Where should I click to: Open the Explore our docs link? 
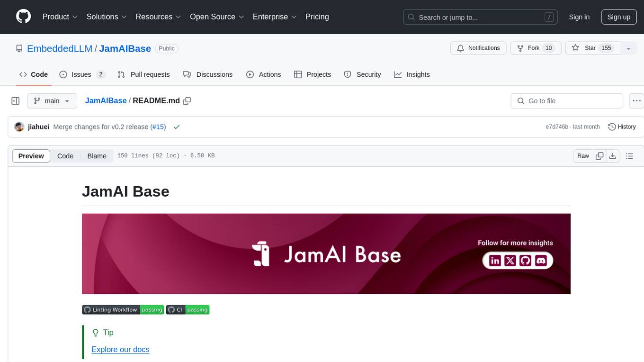(x=120, y=349)
